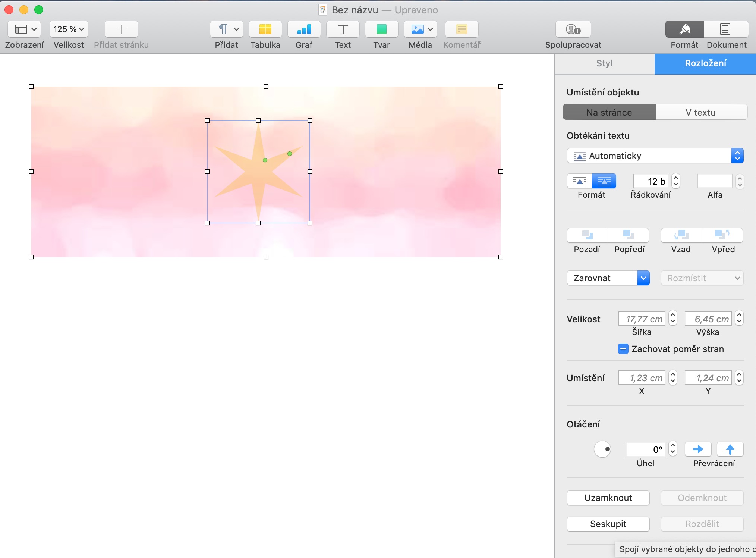Select V textu object placement
The width and height of the screenshot is (756, 558).
tap(701, 112)
